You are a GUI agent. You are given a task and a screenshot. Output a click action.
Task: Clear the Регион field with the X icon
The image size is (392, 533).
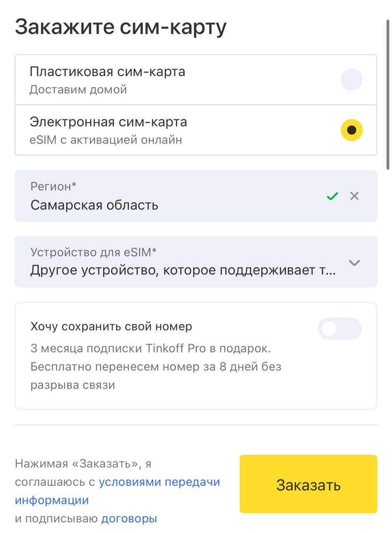tap(354, 196)
